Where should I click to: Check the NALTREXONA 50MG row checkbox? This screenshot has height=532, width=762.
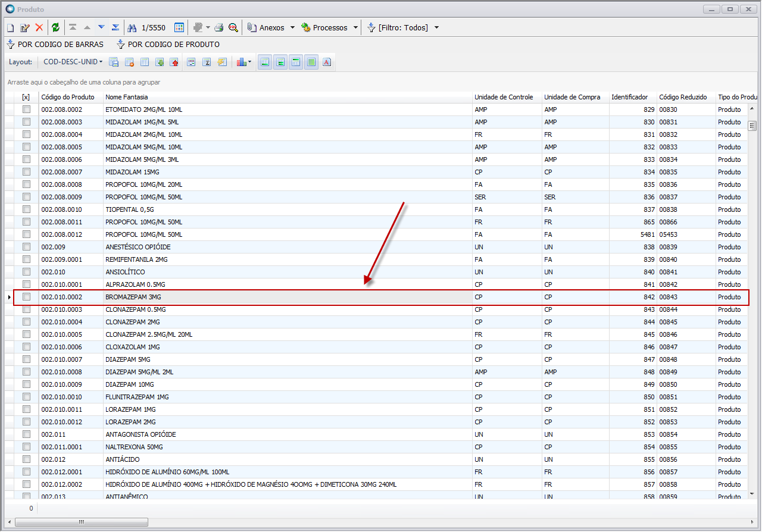pyautogui.click(x=26, y=447)
